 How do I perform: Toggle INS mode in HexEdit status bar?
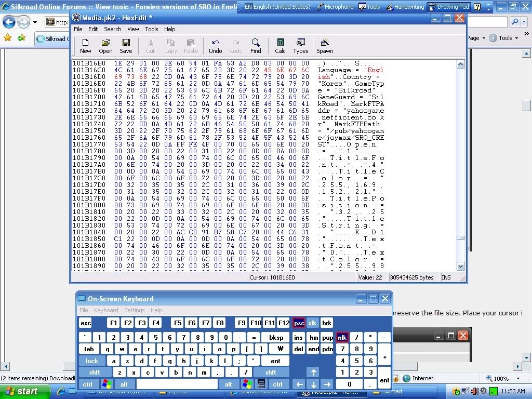446,277
